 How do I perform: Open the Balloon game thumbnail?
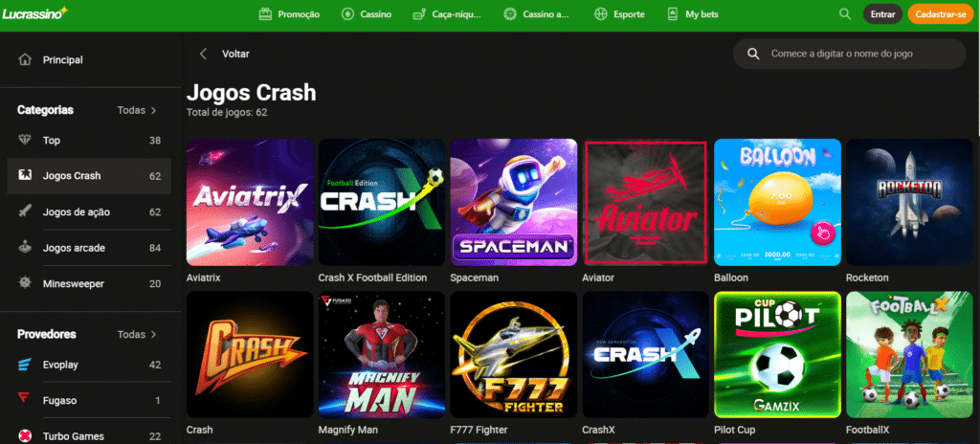(x=777, y=202)
